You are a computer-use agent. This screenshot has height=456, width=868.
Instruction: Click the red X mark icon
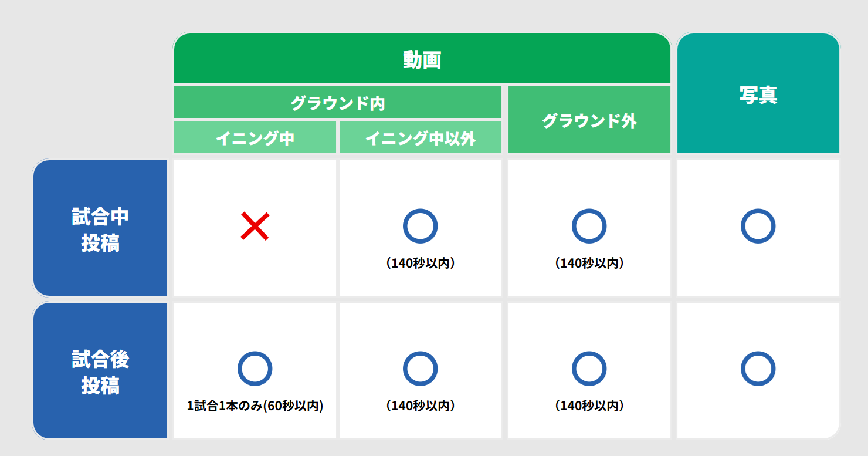tap(255, 227)
